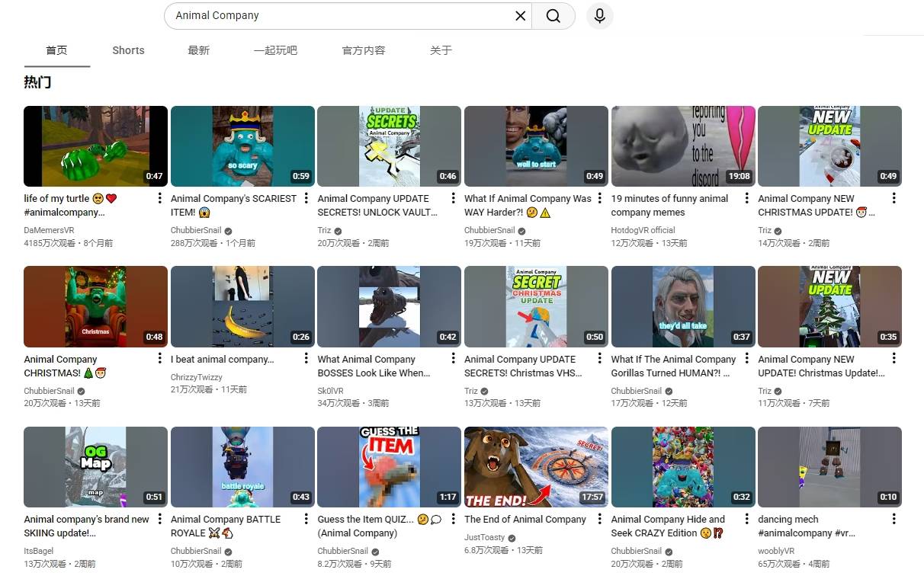Expand options menu for 'Guess the Item QUIZ' video
Viewport: 924px width, 576px height.
453,520
